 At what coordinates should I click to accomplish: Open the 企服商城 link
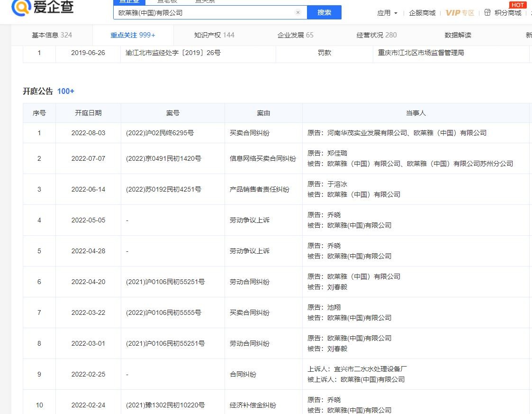click(422, 13)
